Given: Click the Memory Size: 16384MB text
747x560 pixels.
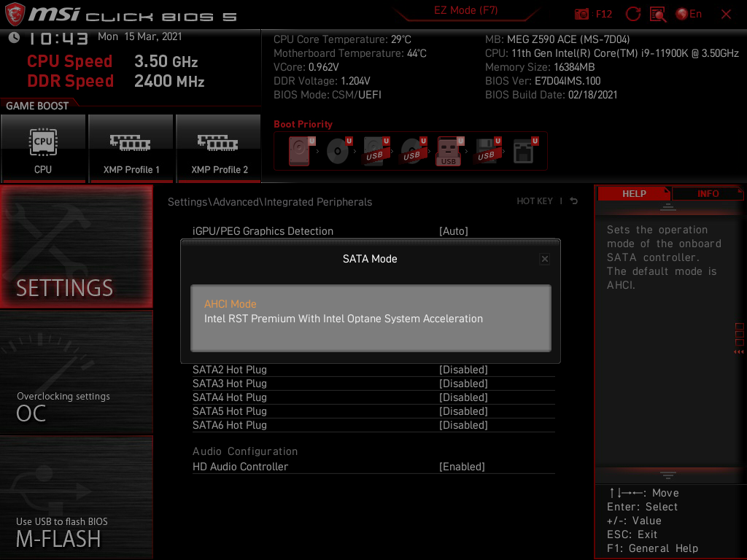Looking at the screenshot, I should (540, 67).
